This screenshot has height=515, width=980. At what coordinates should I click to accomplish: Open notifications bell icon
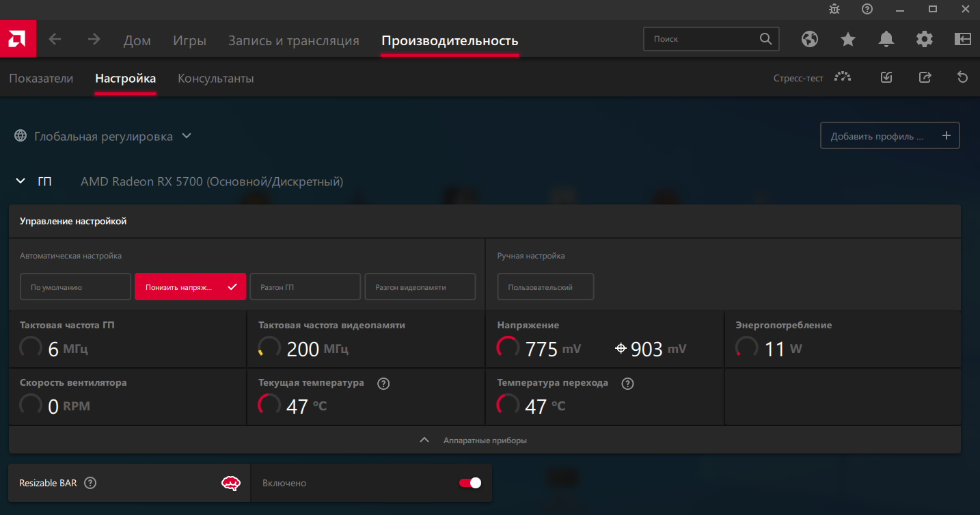tap(886, 40)
